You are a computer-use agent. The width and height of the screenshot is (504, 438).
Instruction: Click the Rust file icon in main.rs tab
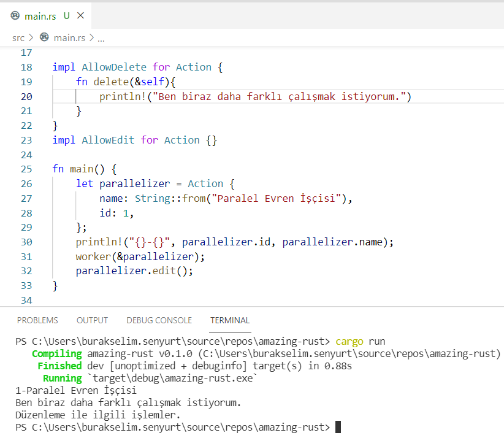15,16
